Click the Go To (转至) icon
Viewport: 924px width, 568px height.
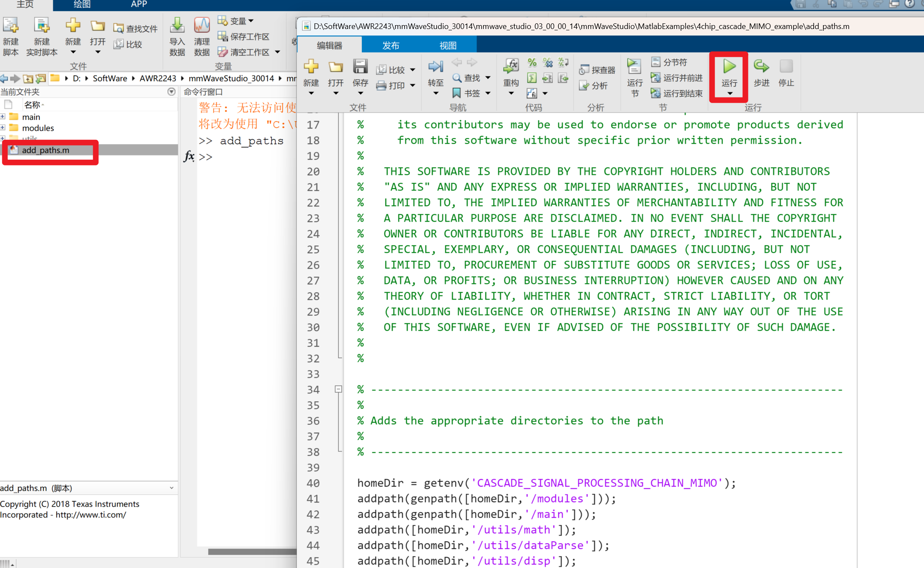[x=435, y=67]
